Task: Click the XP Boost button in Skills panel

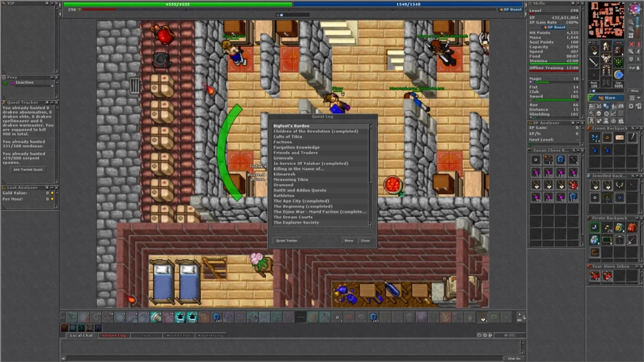Action: (554, 27)
